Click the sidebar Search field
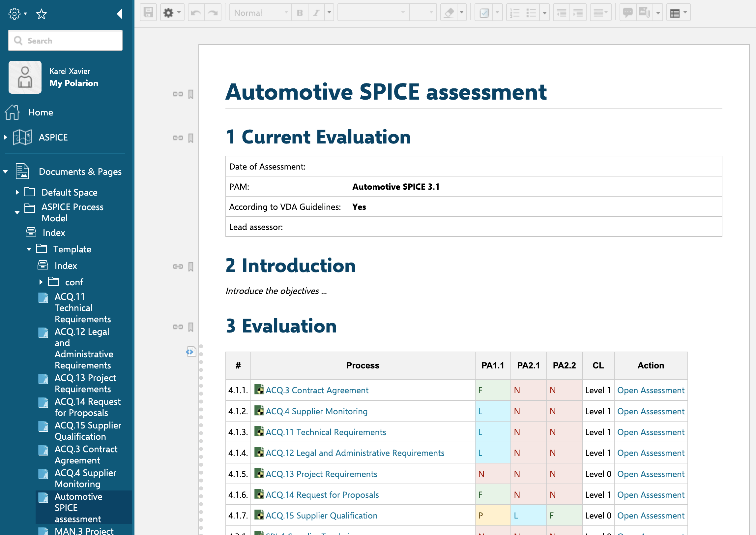Viewport: 756px width, 535px height. [x=65, y=41]
